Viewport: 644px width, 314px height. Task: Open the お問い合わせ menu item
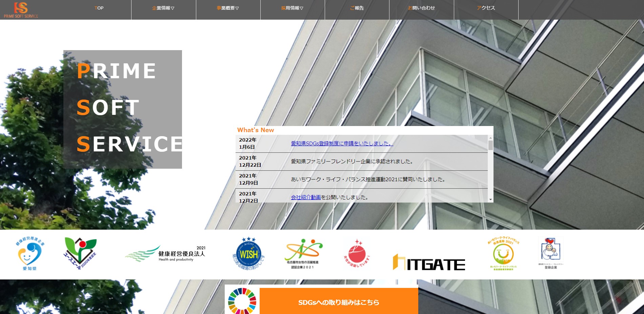421,8
